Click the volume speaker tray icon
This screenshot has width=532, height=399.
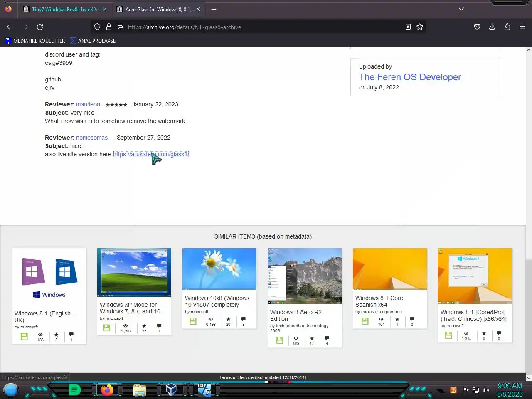pyautogui.click(x=486, y=390)
